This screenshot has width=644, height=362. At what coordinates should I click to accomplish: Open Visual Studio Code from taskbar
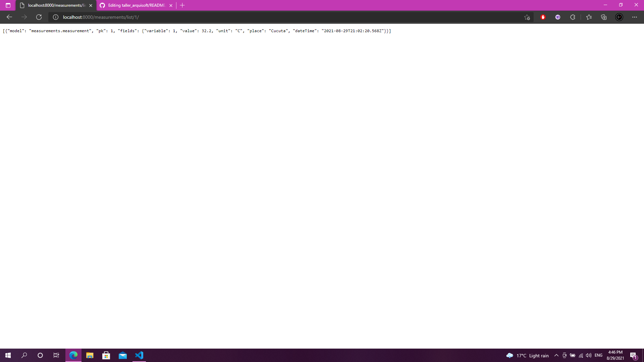(x=139, y=355)
